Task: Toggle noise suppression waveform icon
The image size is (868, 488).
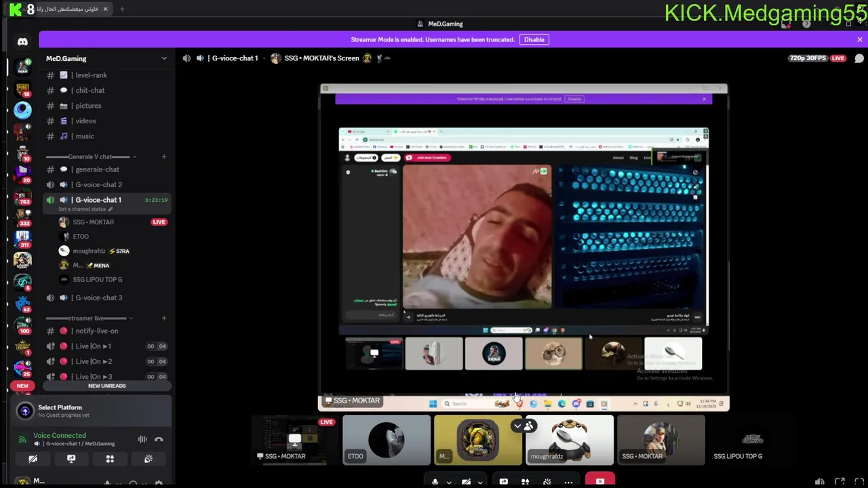Action: pos(142,439)
